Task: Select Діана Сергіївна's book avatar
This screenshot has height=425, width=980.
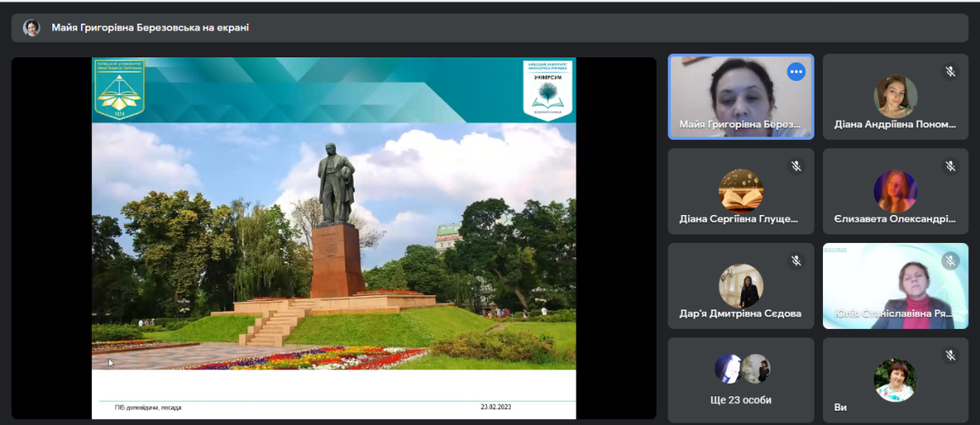Action: [740, 191]
